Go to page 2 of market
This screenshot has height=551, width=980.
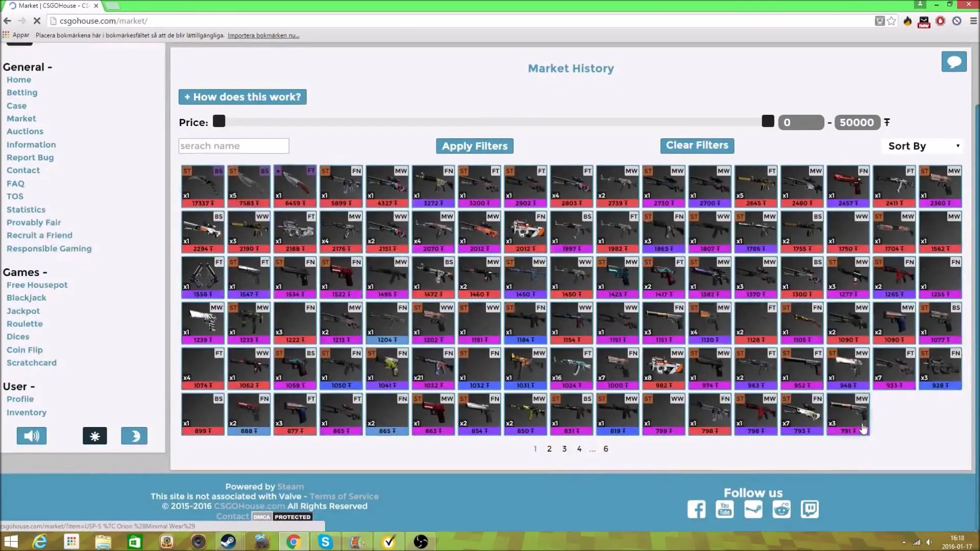click(x=549, y=449)
